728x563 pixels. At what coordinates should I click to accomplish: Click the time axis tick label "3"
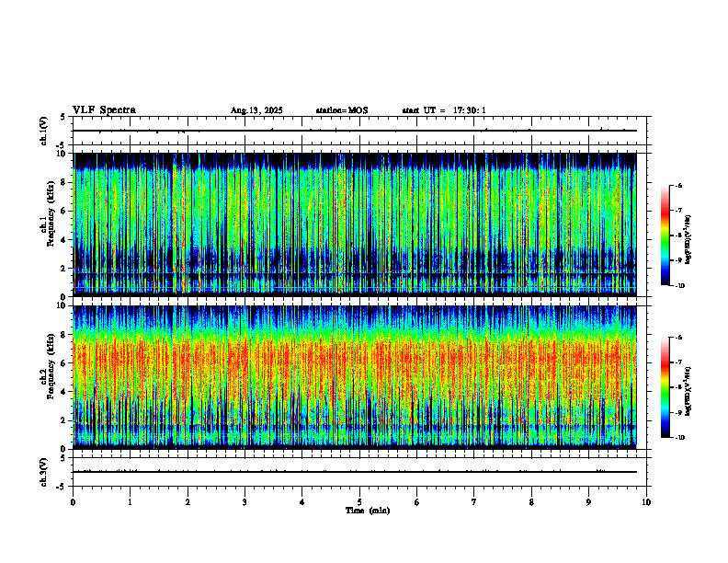click(x=245, y=502)
